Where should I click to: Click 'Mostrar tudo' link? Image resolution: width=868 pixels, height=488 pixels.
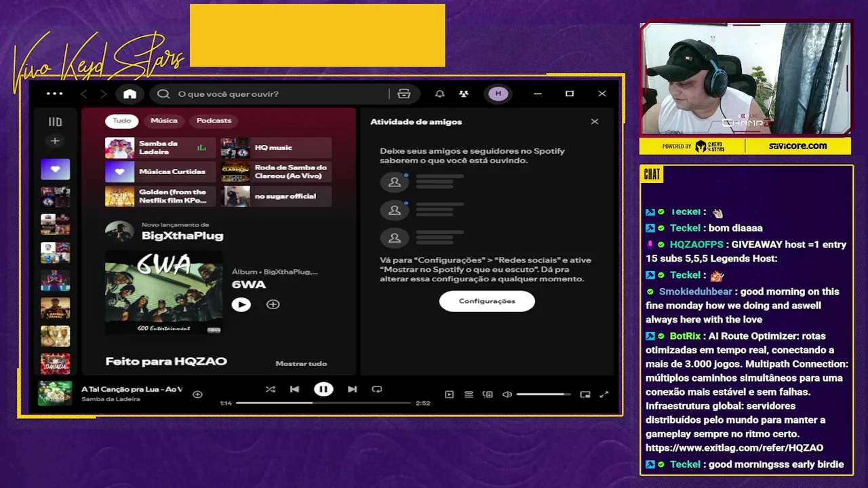pyautogui.click(x=301, y=363)
